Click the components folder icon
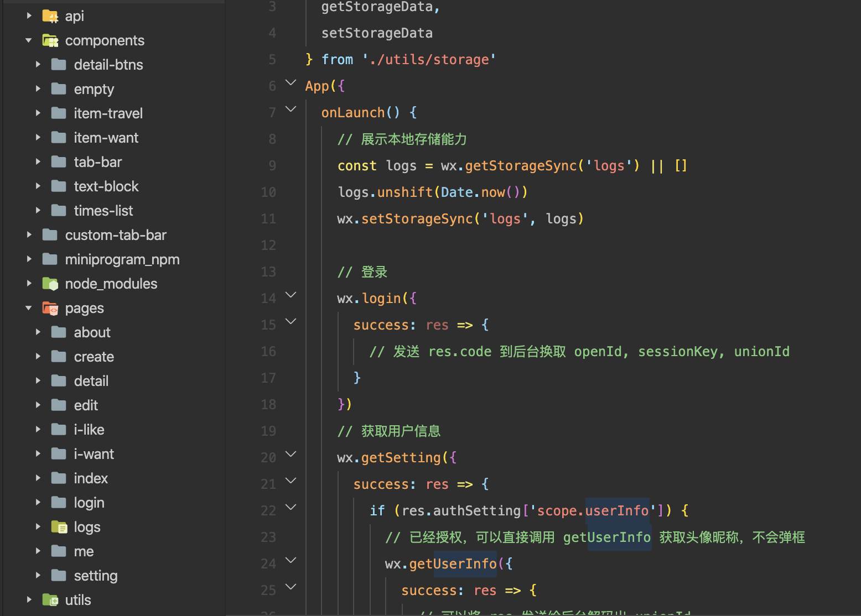Screen dimensions: 861x616 (x=50, y=40)
